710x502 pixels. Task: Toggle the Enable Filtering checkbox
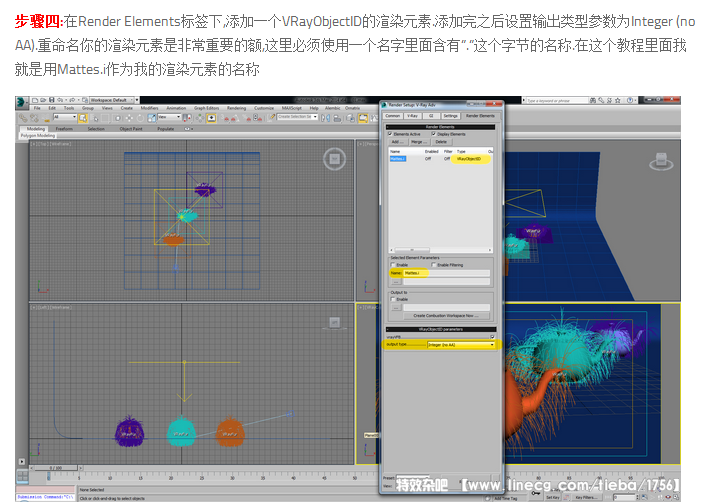[433, 265]
